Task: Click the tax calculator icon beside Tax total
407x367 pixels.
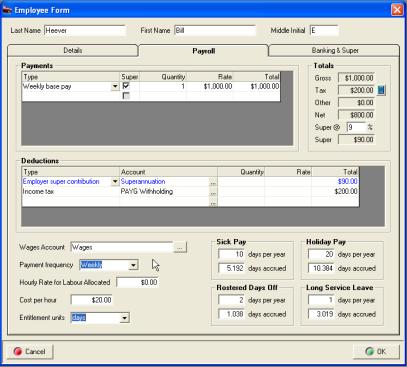Action: pos(381,90)
